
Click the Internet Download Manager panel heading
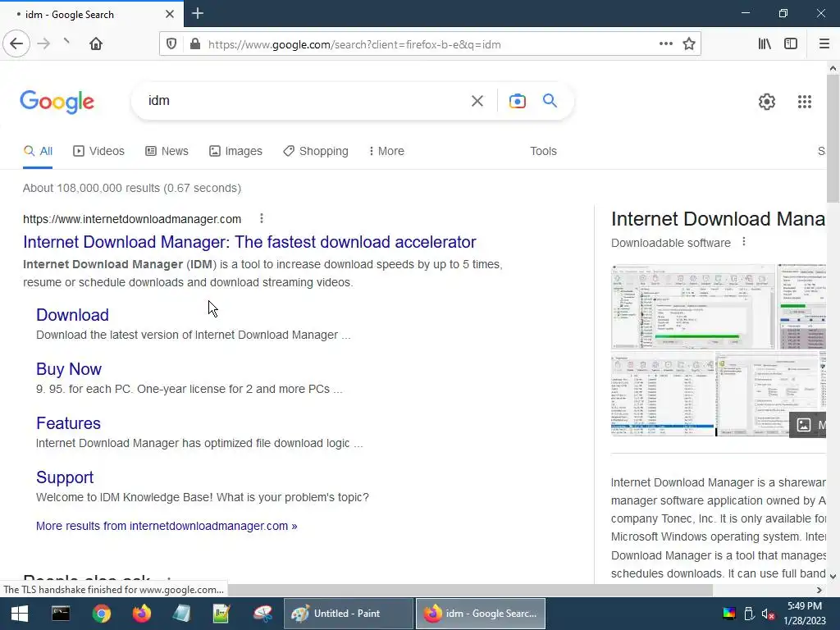pyautogui.click(x=719, y=218)
